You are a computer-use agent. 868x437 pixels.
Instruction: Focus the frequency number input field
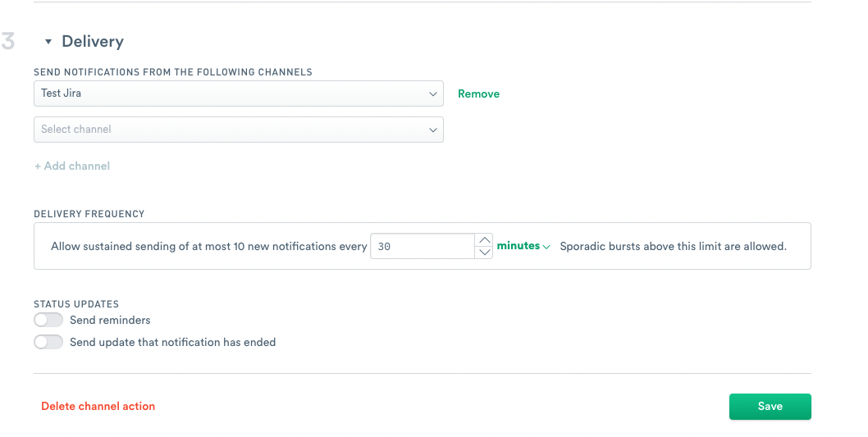(x=423, y=246)
